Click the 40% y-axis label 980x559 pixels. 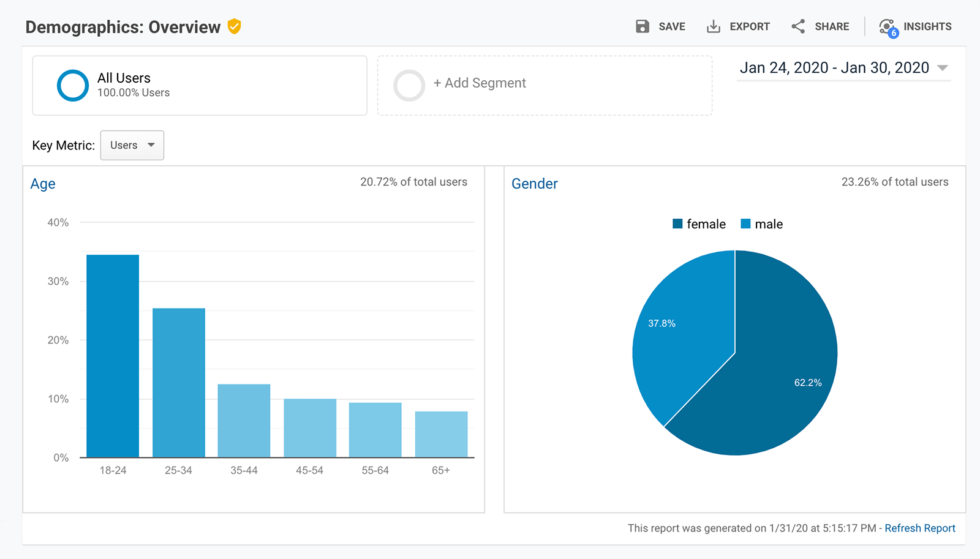[58, 222]
